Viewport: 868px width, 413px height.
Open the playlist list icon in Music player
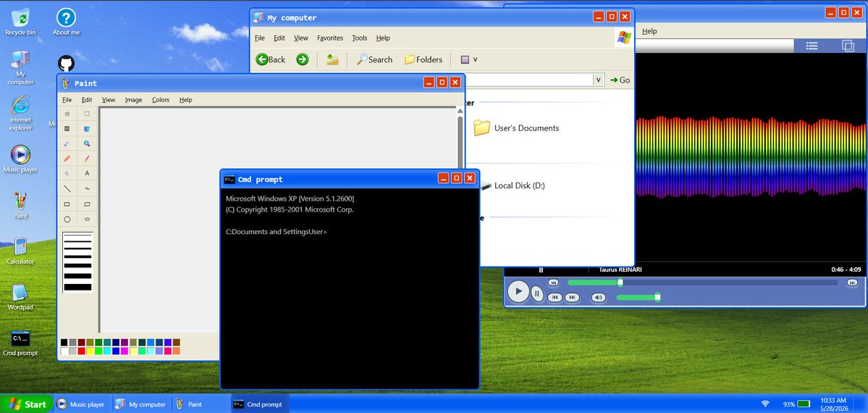[812, 46]
